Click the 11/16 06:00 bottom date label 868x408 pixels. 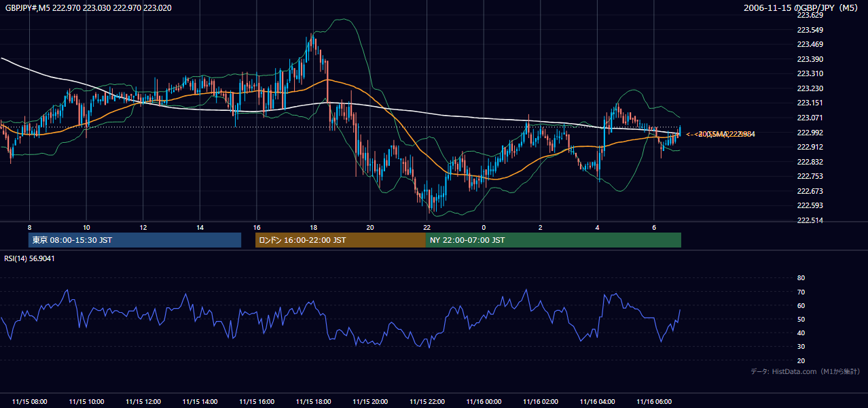coord(654,402)
